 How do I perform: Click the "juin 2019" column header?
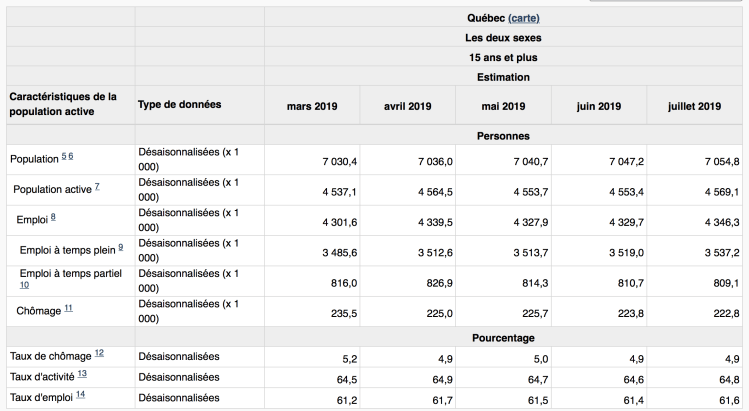[x=597, y=106]
